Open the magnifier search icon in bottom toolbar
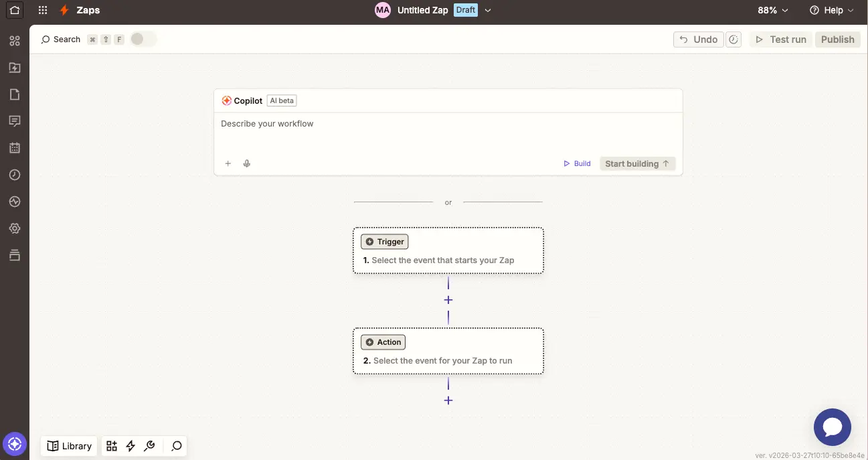 tap(175, 445)
